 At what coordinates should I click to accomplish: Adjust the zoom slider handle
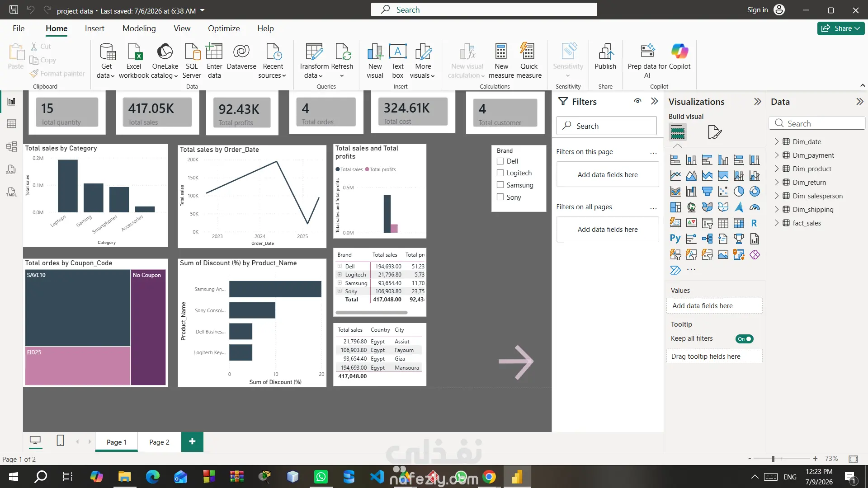click(773, 459)
